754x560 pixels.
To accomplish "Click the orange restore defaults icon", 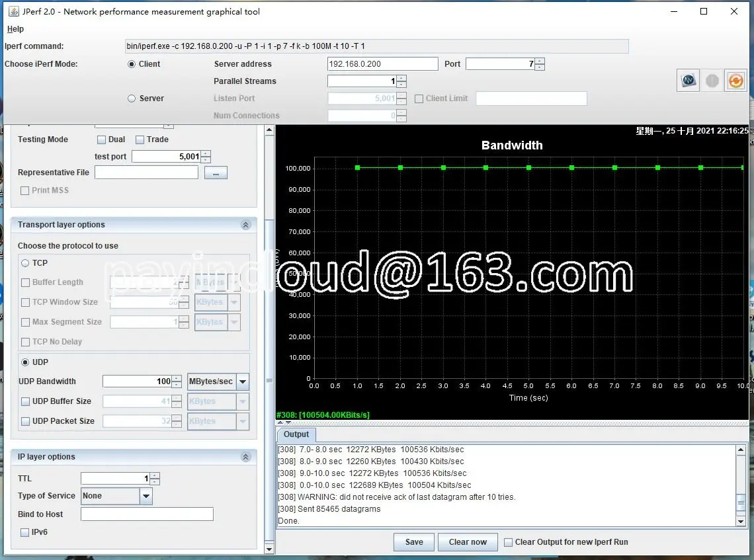I will 735,80.
